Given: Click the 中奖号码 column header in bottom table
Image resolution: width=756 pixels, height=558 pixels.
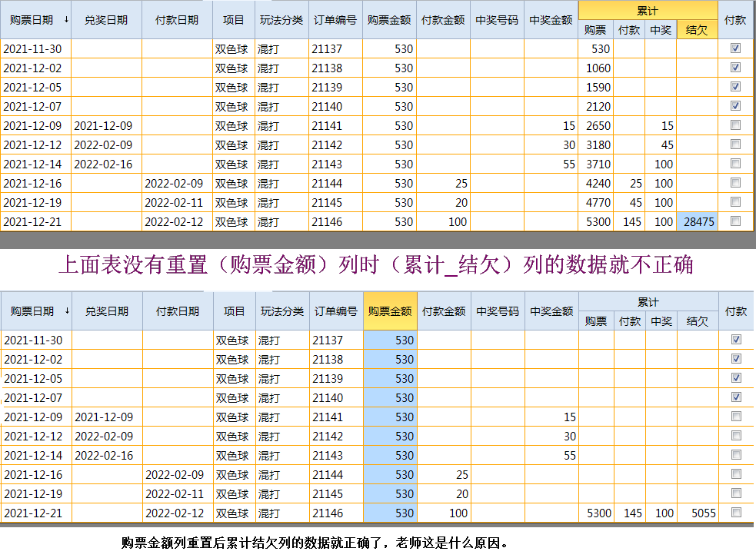Looking at the screenshot, I should pos(498,311).
